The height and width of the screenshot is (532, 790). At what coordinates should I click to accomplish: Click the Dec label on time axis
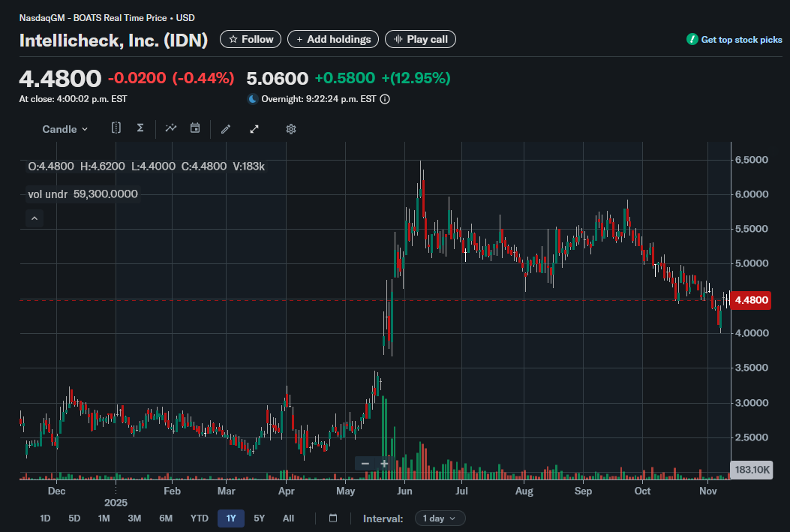pyautogui.click(x=56, y=491)
